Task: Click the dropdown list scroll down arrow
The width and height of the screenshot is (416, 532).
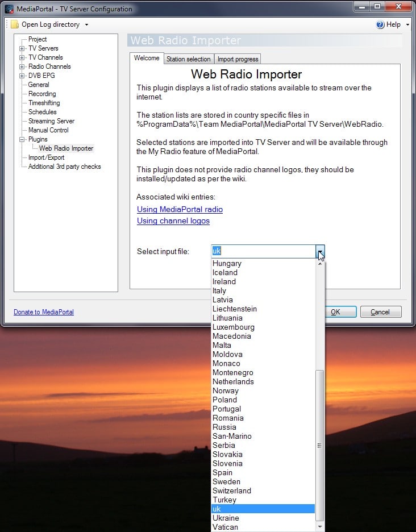Action: (x=319, y=526)
